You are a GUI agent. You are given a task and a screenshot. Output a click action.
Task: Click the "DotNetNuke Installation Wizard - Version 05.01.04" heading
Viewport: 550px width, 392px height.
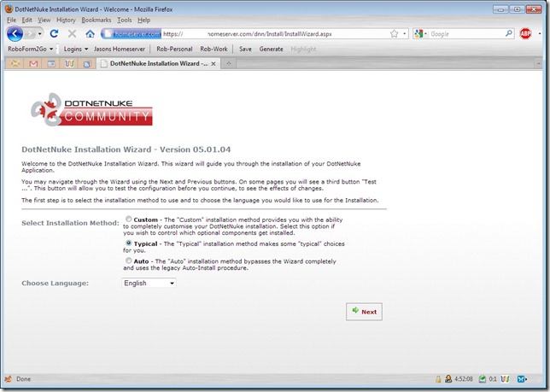[126, 149]
